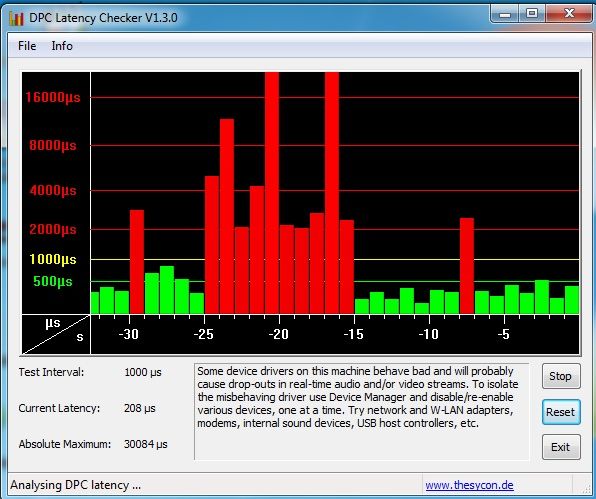The width and height of the screenshot is (596, 499).
Task: Click the Analysing DPC latency status text
Action: pyautogui.click(x=76, y=485)
